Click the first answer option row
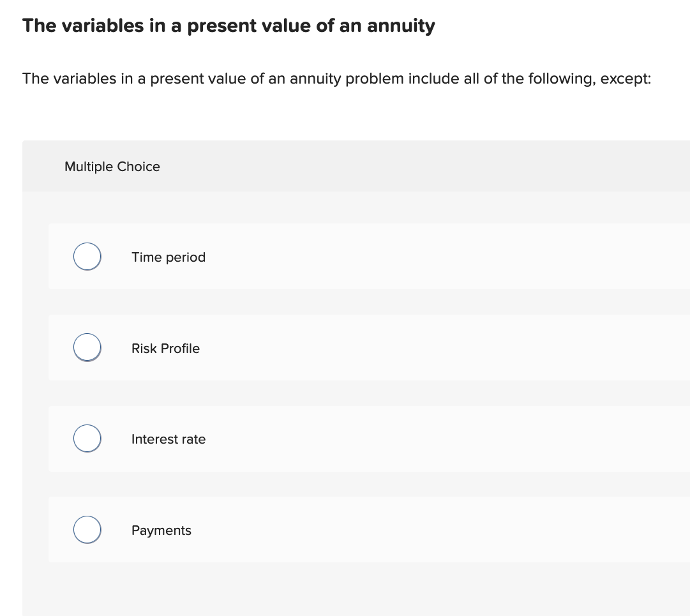 pyautogui.click(x=357, y=256)
